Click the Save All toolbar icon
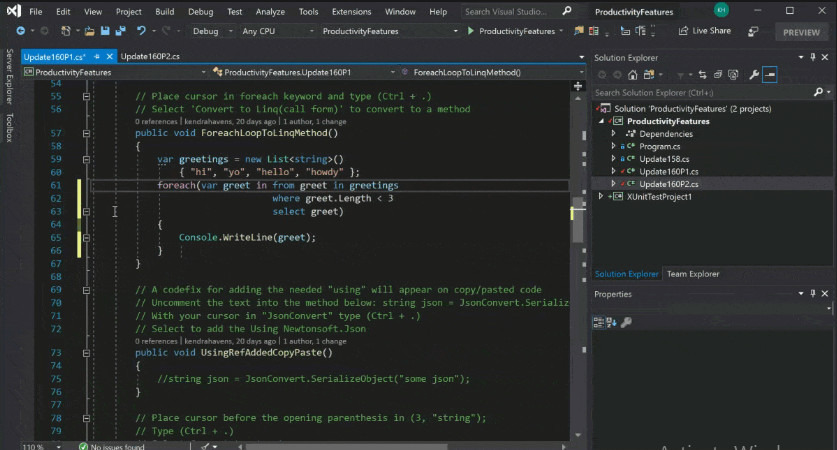Viewport: 837px width, 450px height. (x=119, y=31)
